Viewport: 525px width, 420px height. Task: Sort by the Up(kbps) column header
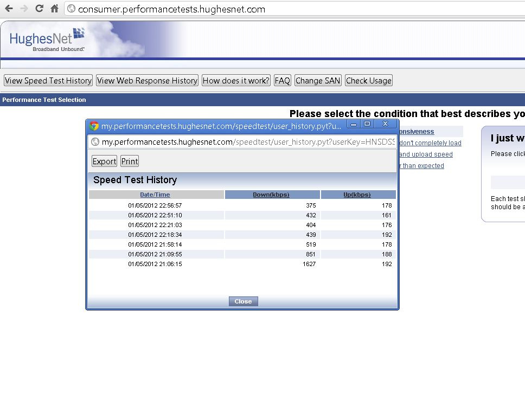pyautogui.click(x=357, y=195)
